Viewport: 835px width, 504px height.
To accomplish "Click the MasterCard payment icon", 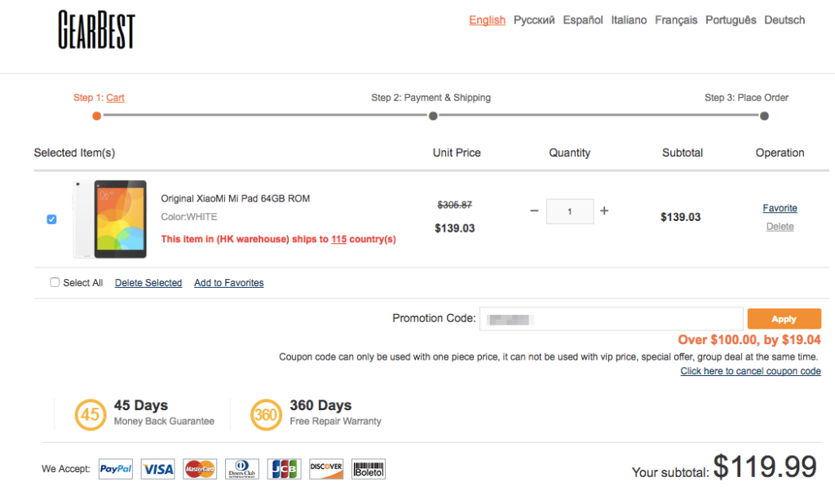I will click(200, 469).
